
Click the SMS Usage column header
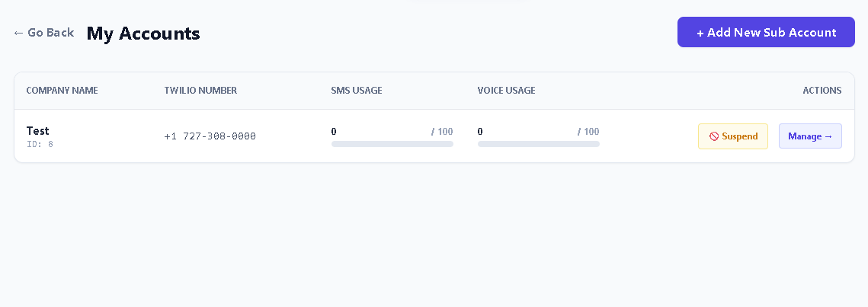(x=357, y=90)
